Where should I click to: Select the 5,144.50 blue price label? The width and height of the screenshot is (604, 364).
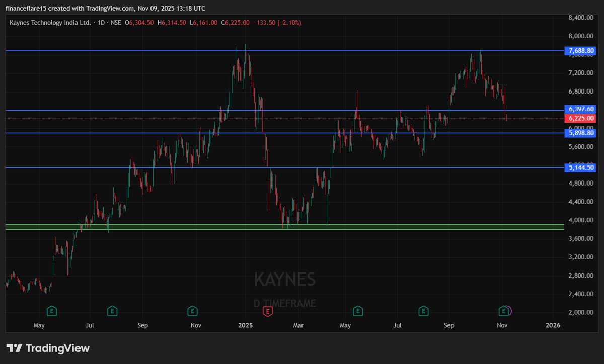[581, 168]
